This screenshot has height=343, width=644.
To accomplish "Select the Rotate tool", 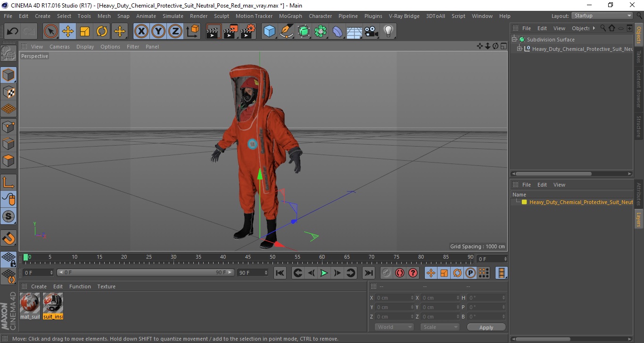I will [x=102, y=32].
